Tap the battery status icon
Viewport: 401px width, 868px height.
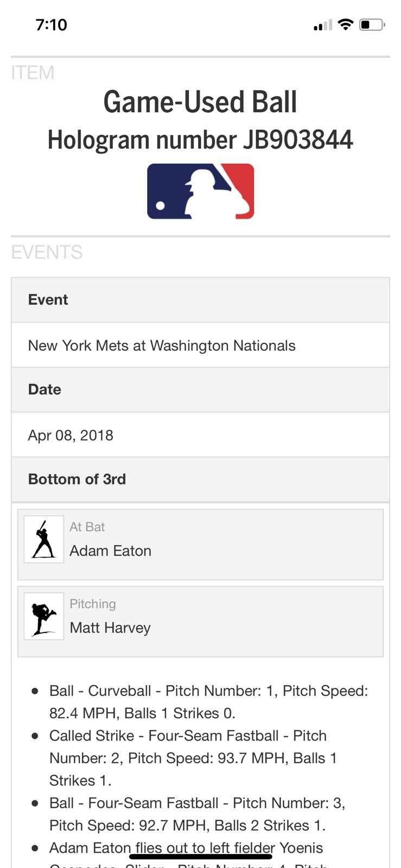click(372, 24)
